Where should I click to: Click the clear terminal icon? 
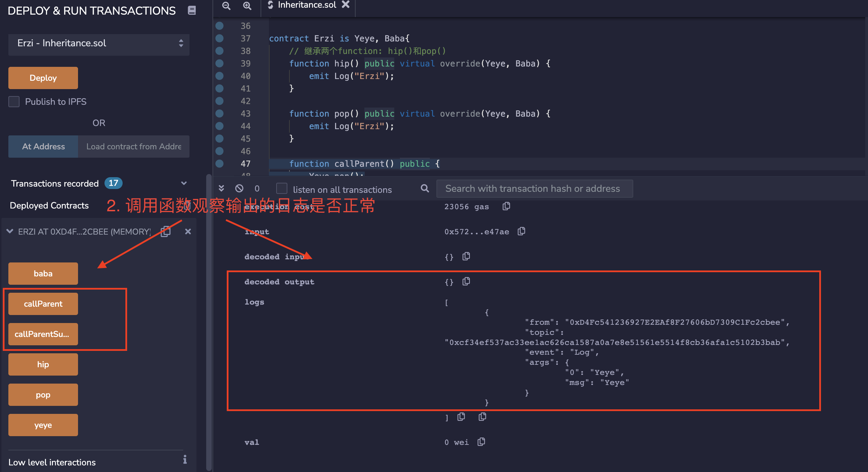point(239,188)
